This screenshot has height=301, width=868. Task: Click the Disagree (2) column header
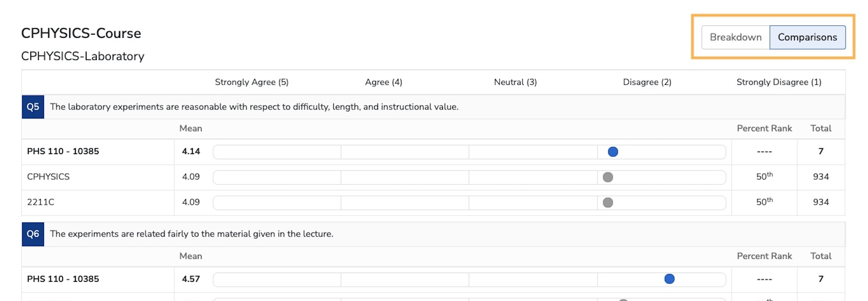click(x=647, y=82)
